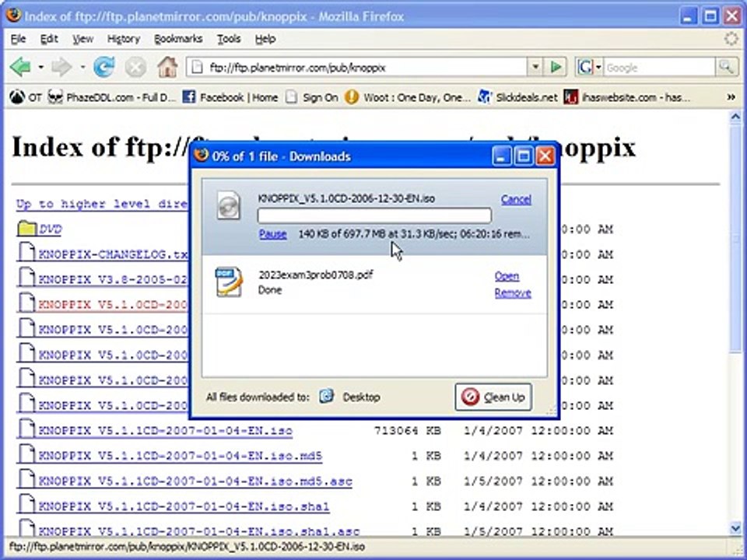Open the History menu
The image size is (747, 560).
pyautogui.click(x=124, y=39)
